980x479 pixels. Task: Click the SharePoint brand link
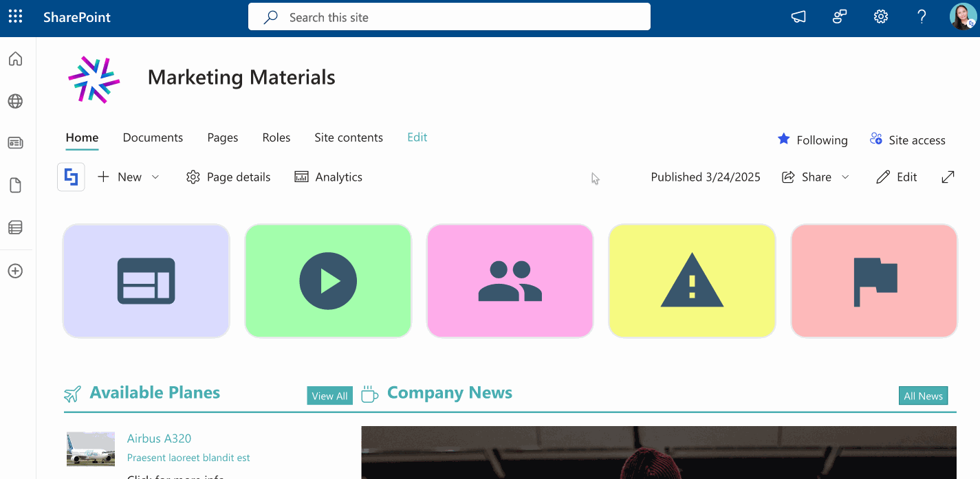coord(77,18)
